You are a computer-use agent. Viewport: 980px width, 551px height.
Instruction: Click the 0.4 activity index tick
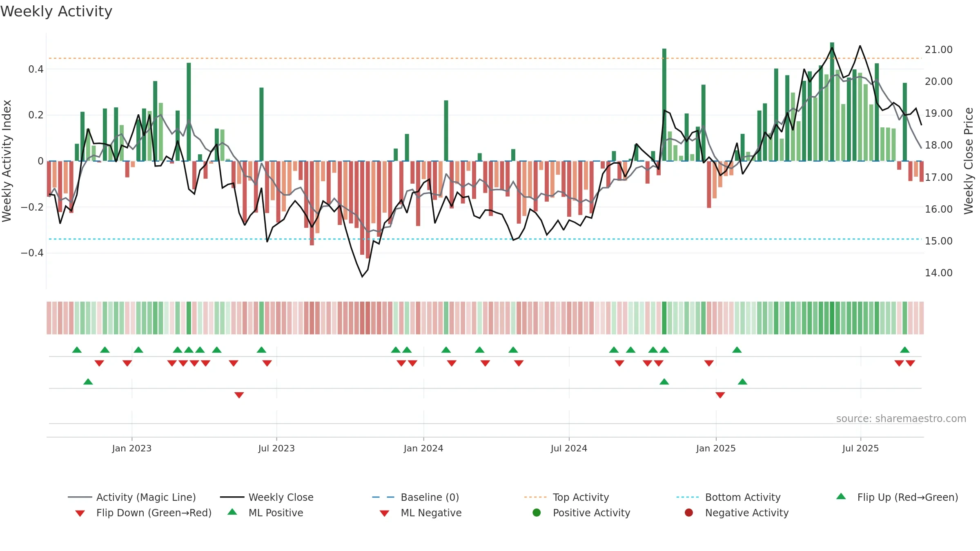coord(36,69)
